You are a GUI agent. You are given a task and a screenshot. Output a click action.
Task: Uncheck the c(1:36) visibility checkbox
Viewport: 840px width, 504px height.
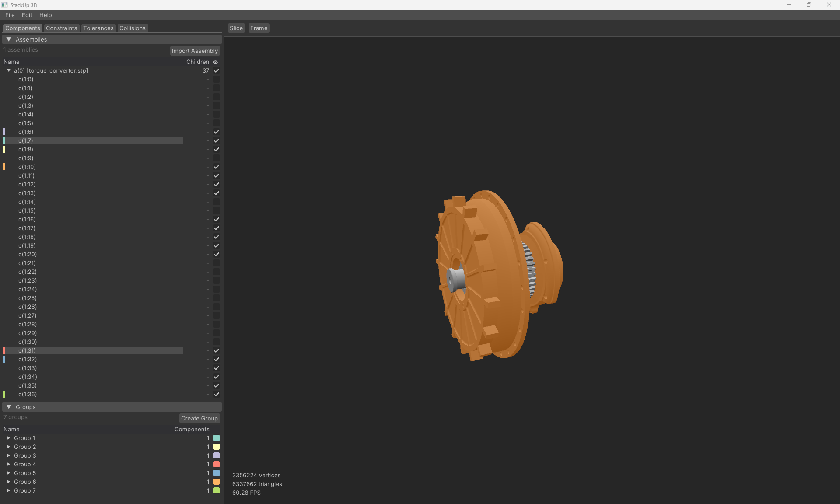click(217, 394)
